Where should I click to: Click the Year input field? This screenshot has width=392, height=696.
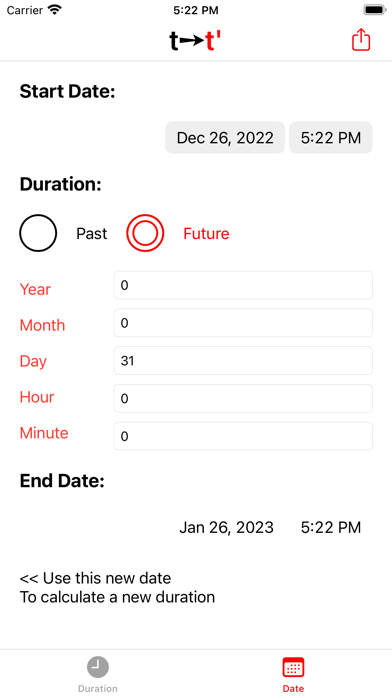[243, 285]
